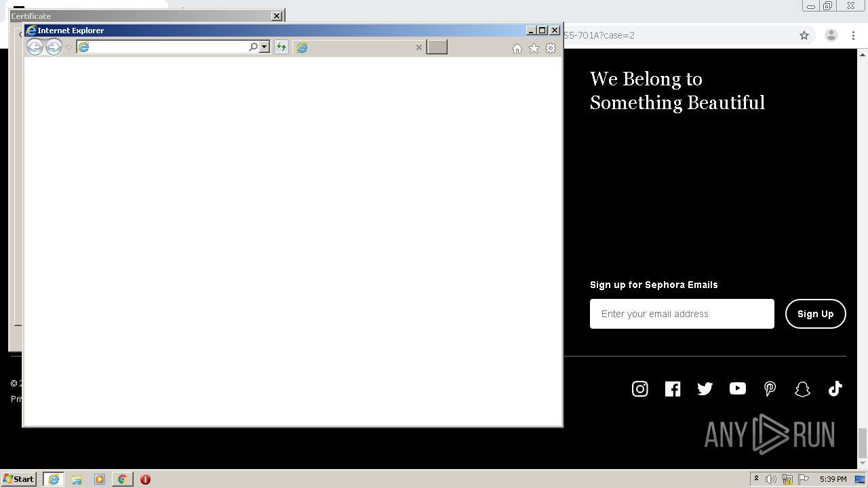Switch to Internet Explorer in the taskbar

(54, 479)
